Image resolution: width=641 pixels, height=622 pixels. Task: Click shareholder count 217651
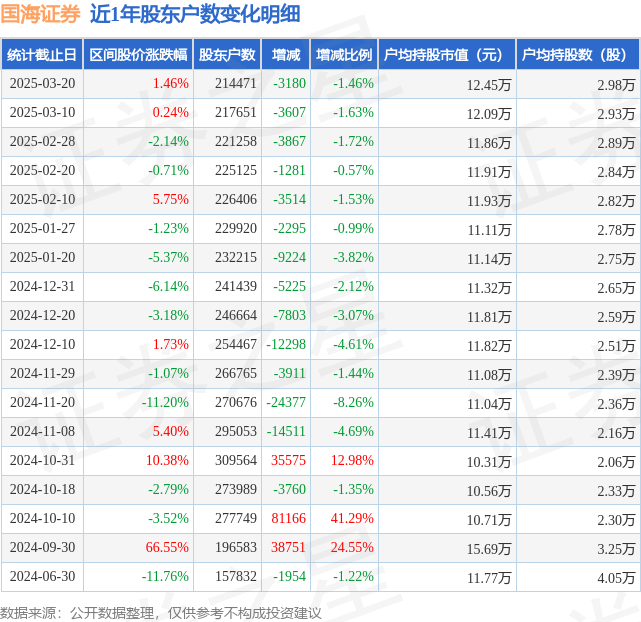[236, 112]
